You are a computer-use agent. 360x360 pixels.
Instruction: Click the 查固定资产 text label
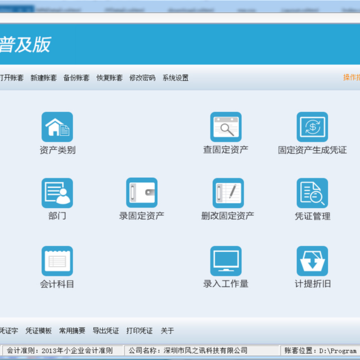click(226, 150)
